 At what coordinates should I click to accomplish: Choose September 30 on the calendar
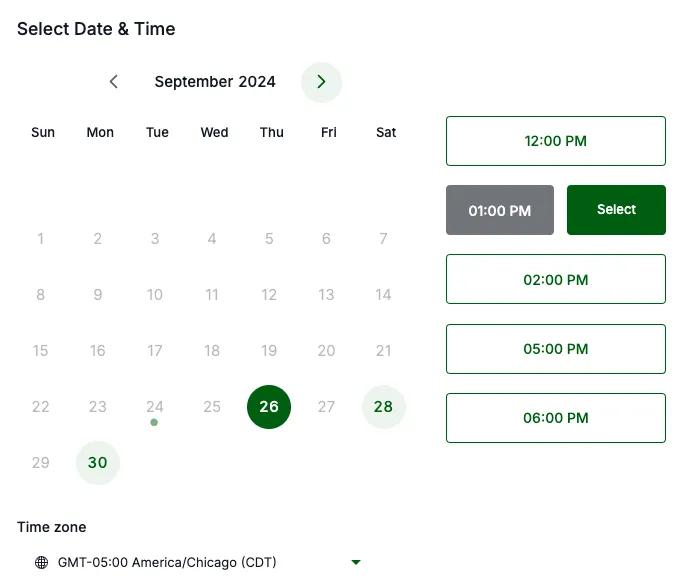click(98, 463)
